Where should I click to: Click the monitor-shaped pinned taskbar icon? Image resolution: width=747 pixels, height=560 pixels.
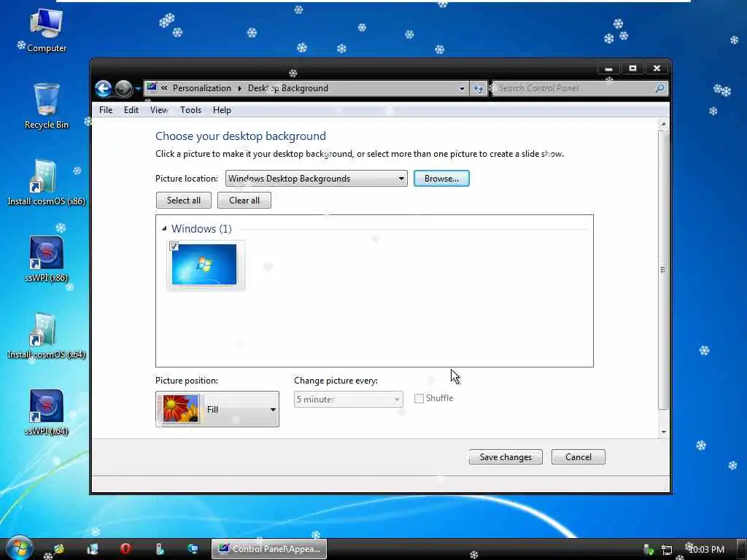point(193,549)
